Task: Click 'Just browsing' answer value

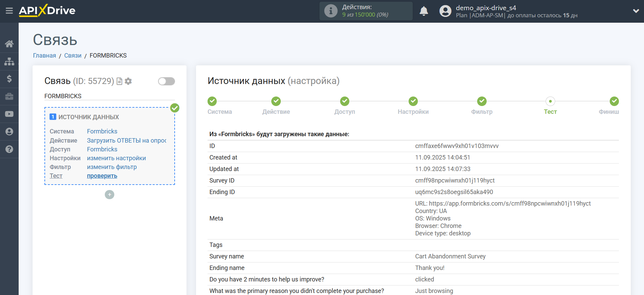Action: (x=434, y=291)
